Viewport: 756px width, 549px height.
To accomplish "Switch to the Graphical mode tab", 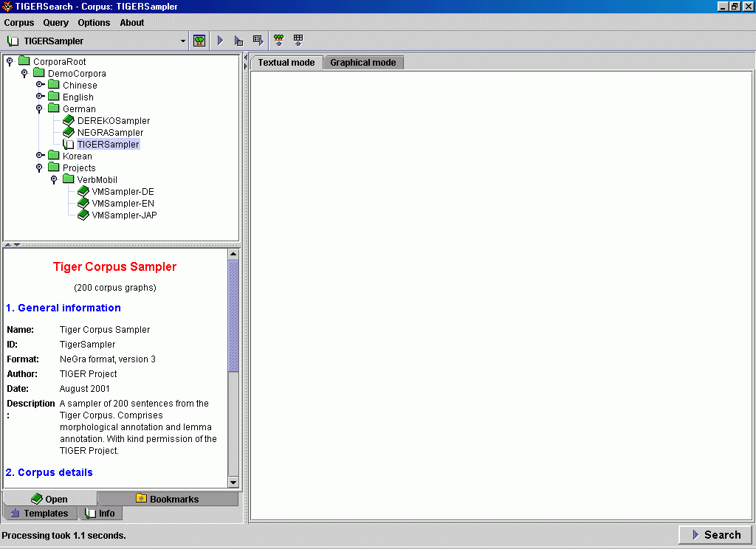I will coord(363,63).
